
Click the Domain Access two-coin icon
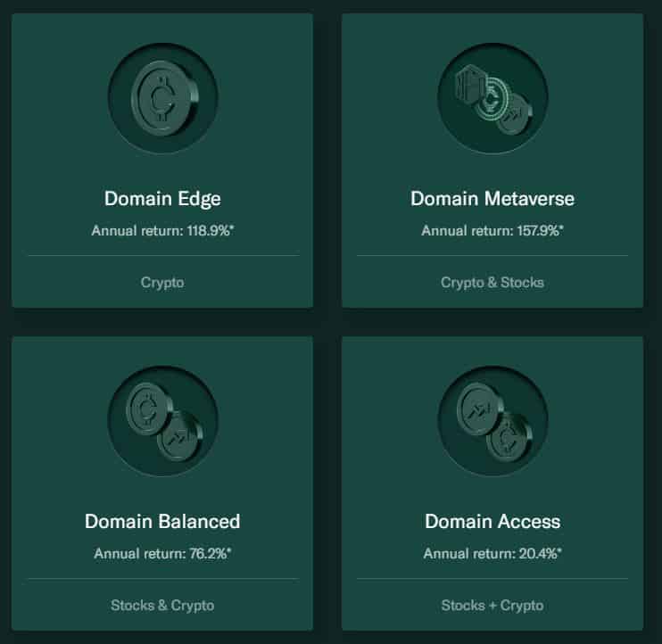point(492,421)
